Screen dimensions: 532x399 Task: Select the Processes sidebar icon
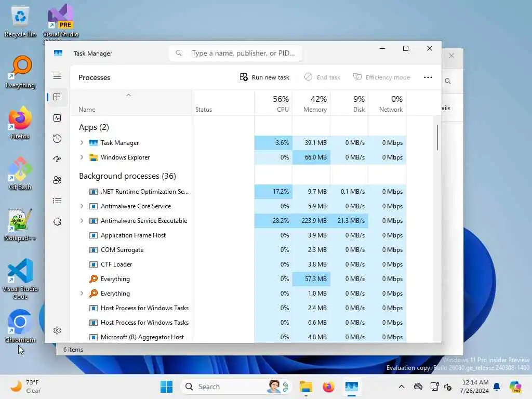tap(57, 97)
